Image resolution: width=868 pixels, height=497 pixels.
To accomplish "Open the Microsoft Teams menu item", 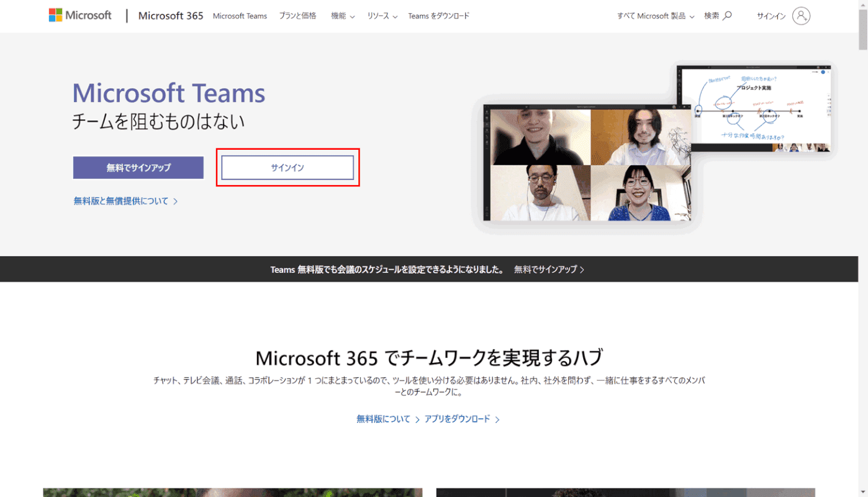I will [x=240, y=16].
